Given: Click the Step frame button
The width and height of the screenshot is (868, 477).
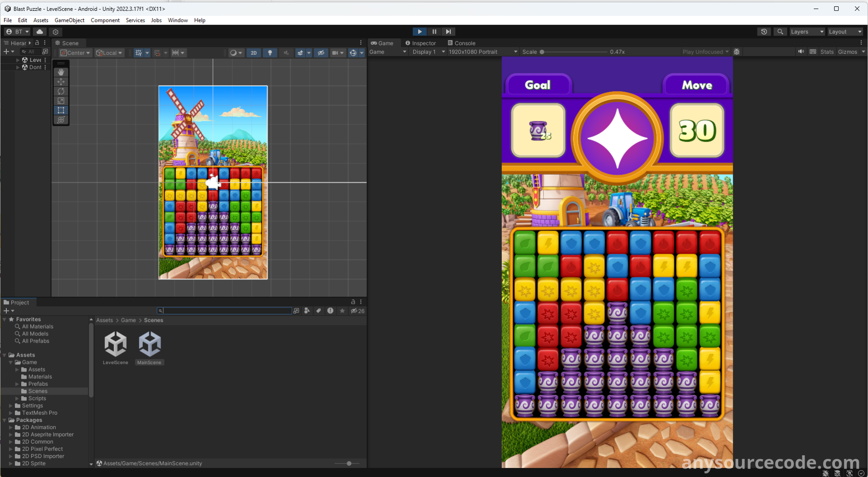Looking at the screenshot, I should click(448, 32).
